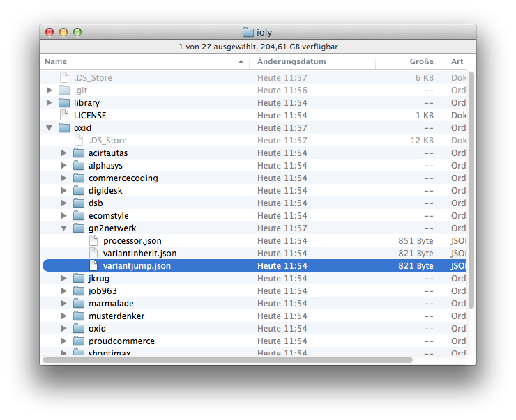The width and height of the screenshot is (516, 420).
Task: Click the yellow minimize window button
Action: [63, 32]
